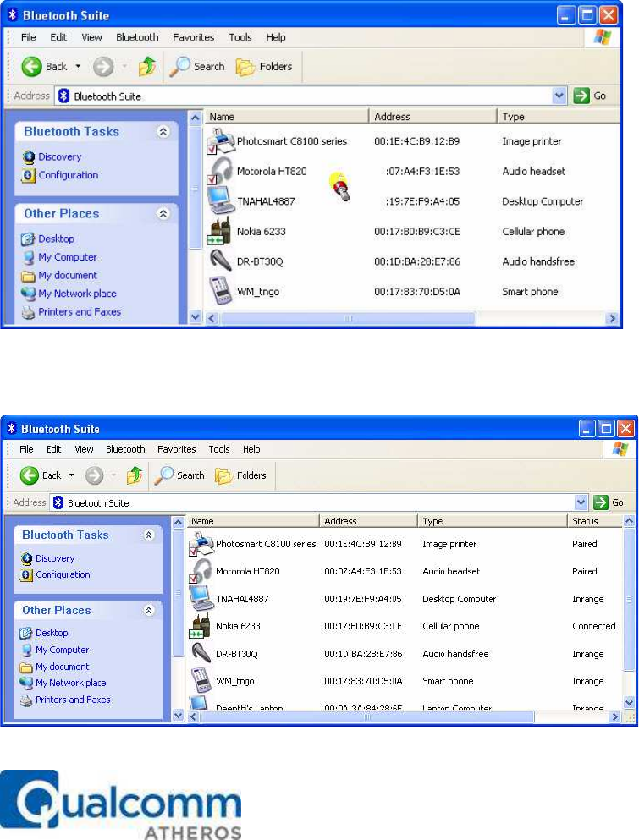The height and width of the screenshot is (840, 639).
Task: Click green Go arrow in bottom window
Action: pos(601,502)
